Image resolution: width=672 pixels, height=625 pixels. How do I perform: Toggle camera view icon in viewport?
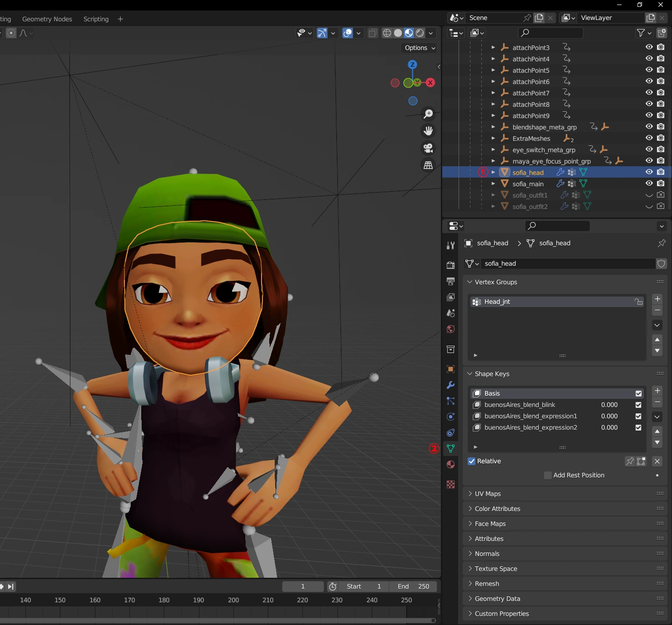coord(428,148)
